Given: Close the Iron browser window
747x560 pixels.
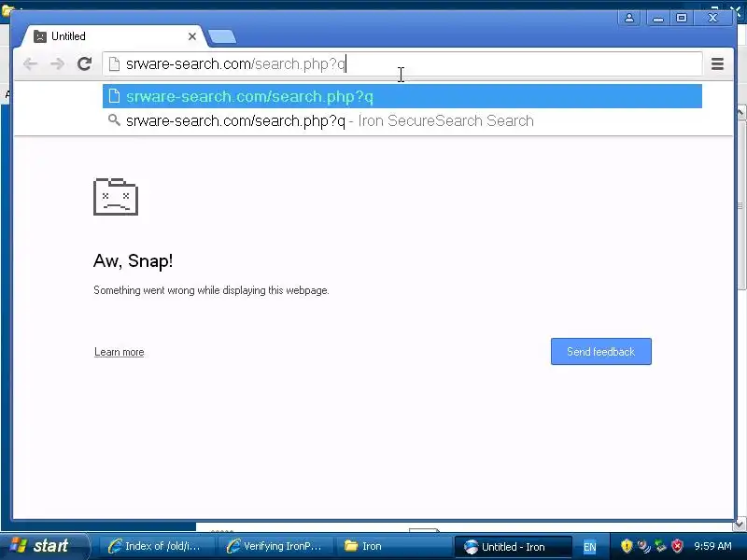Looking at the screenshot, I should point(712,18).
